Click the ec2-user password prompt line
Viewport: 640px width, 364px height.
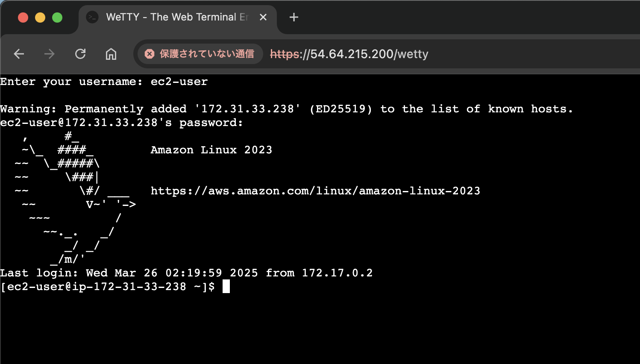[121, 123]
